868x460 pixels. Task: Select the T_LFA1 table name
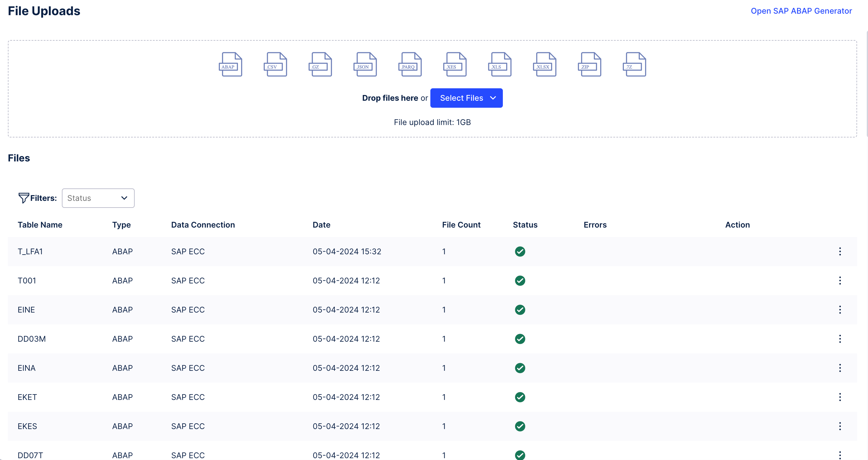coord(30,252)
